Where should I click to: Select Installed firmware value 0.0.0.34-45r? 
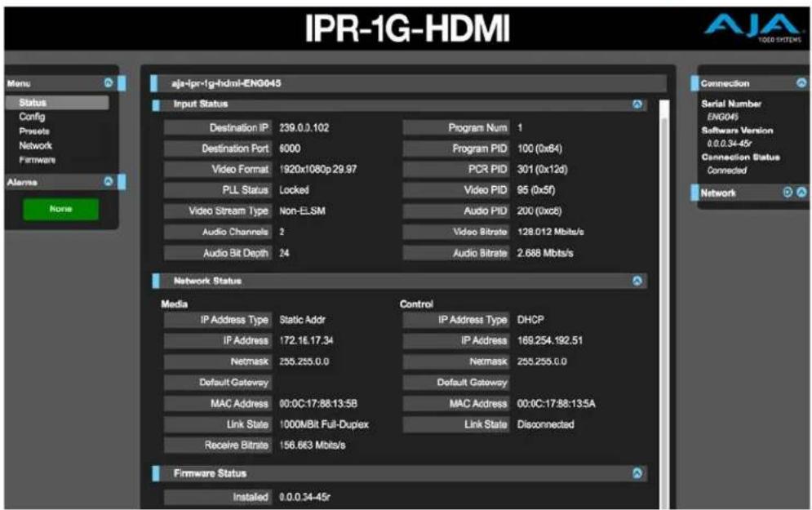pyautogui.click(x=304, y=497)
